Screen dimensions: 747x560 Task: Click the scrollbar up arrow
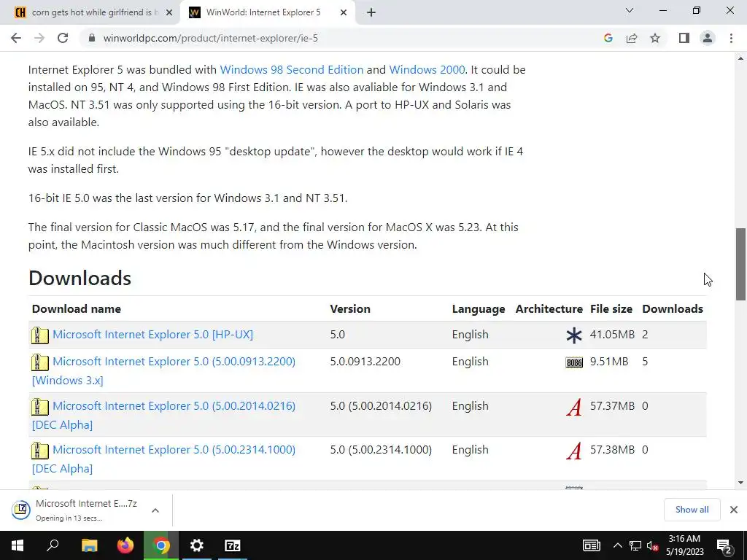click(x=740, y=58)
